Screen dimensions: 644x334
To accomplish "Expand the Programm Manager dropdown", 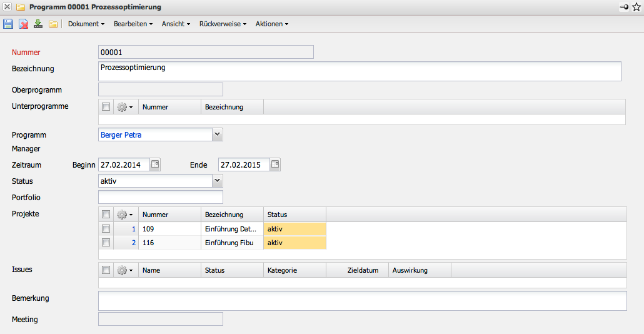I will pyautogui.click(x=217, y=134).
